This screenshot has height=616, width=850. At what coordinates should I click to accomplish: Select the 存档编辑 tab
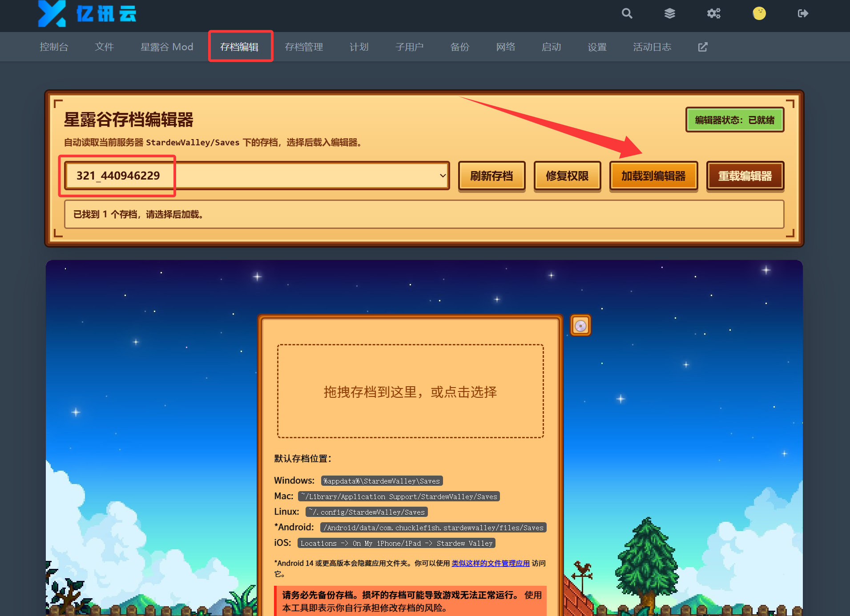pos(239,47)
